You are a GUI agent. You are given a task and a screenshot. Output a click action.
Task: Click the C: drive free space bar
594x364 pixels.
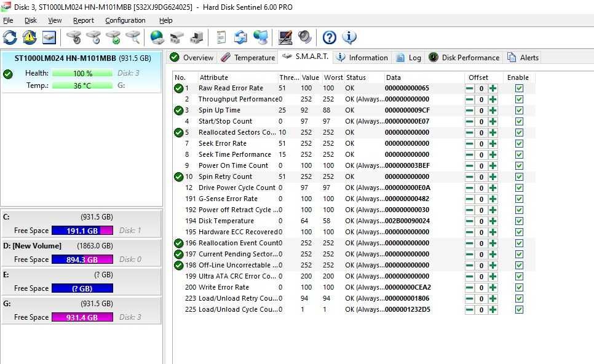[82, 231]
